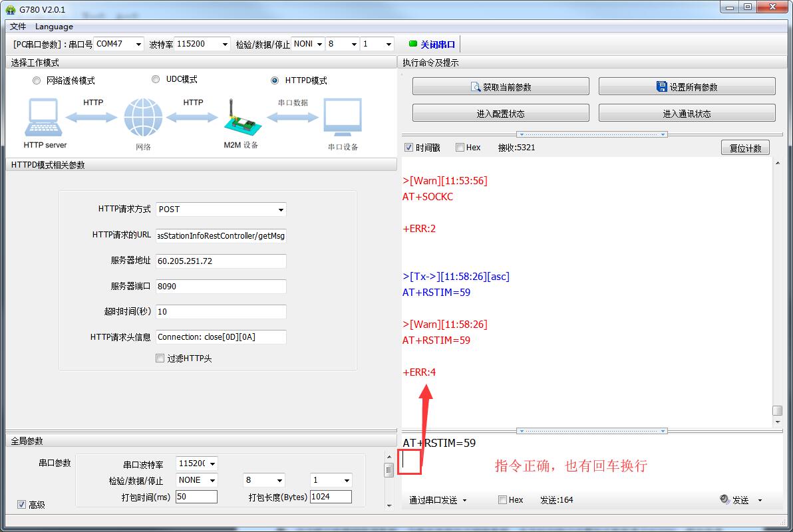Click the 进入配置状态 button
Viewport: 793px width, 532px height.
[x=500, y=114]
